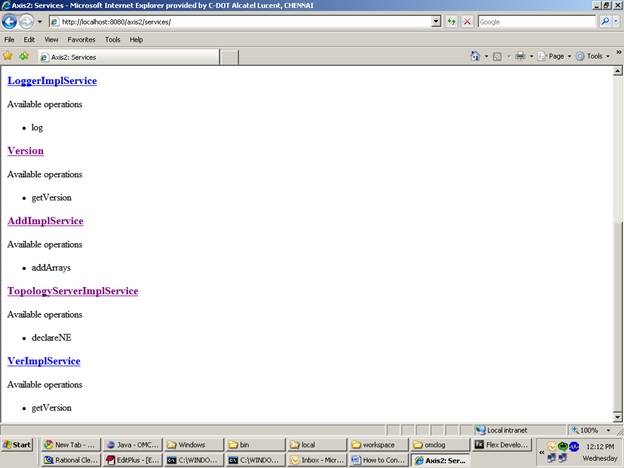This screenshot has height=468, width=624.
Task: Open the local folder taskbar button
Action: (x=317, y=445)
